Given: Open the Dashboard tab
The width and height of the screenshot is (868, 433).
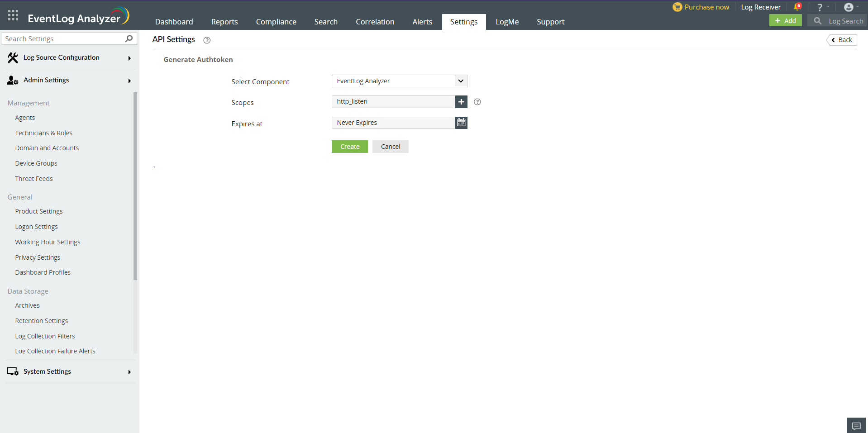Looking at the screenshot, I should click(174, 22).
